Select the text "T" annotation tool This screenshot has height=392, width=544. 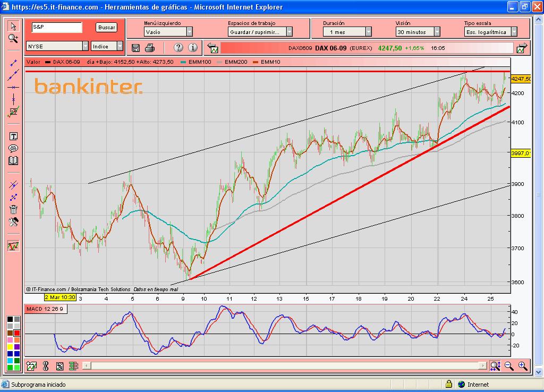pos(13,136)
